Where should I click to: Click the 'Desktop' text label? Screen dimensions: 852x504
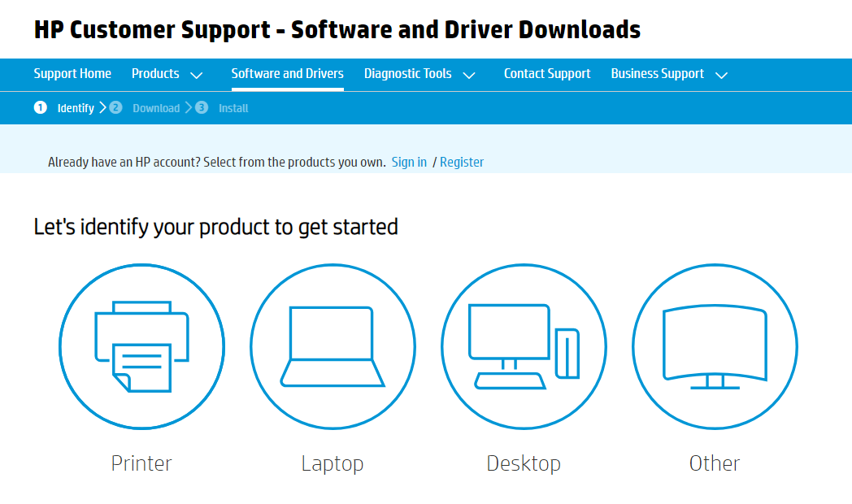(524, 463)
